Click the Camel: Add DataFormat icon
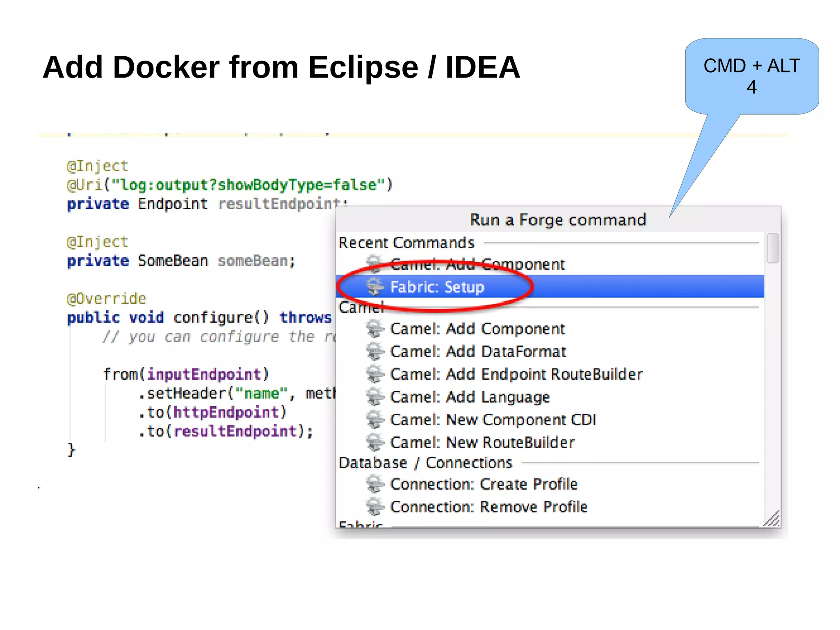Image resolution: width=840 pixels, height=630 pixels. tap(374, 352)
